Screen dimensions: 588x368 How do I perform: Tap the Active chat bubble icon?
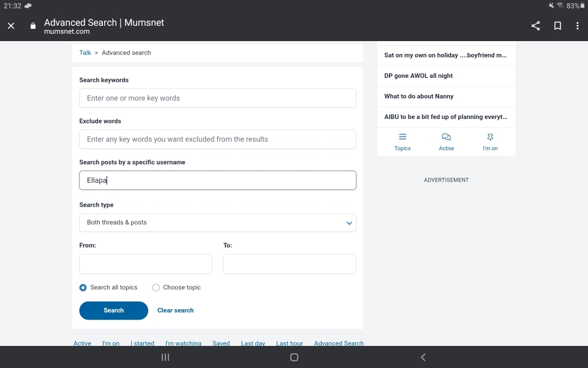(446, 136)
